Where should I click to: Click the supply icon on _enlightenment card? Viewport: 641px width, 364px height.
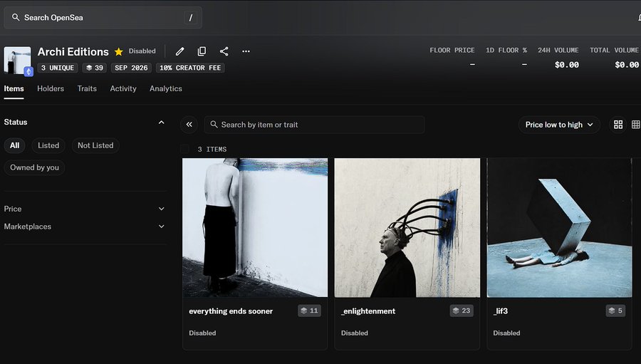[456, 311]
